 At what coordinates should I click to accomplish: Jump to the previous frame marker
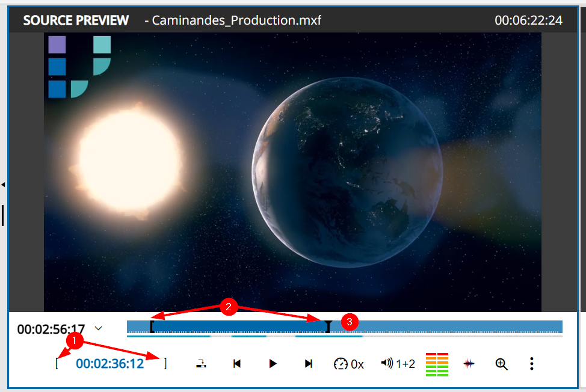click(x=237, y=364)
